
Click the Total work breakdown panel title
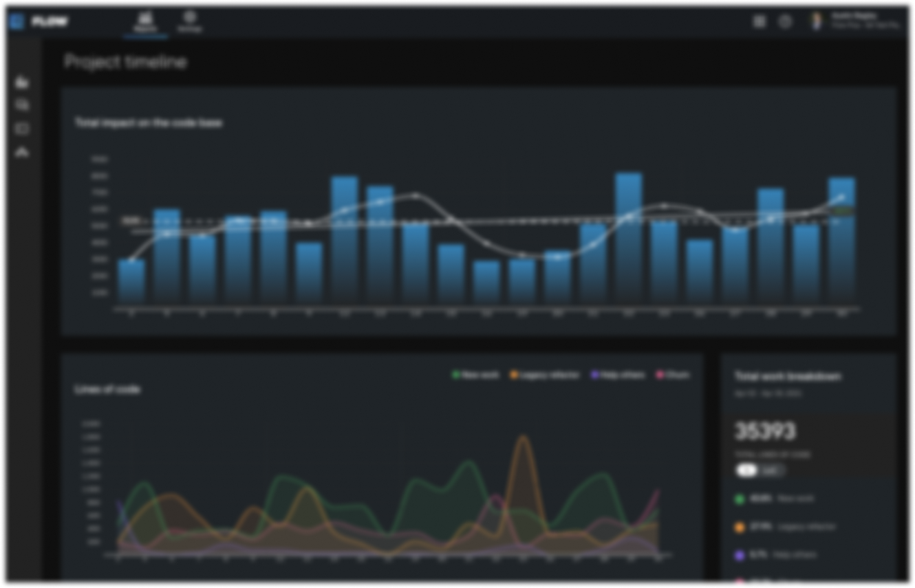coord(788,376)
